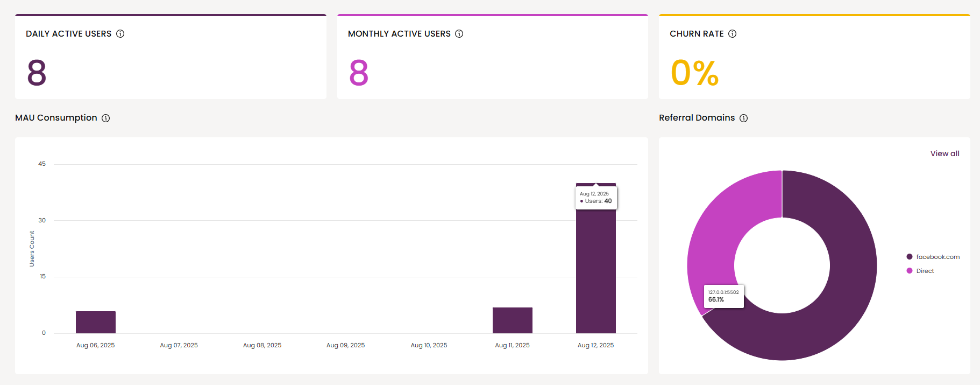
Task: Open the Churn Rate info tooltip icon
Action: [732, 34]
